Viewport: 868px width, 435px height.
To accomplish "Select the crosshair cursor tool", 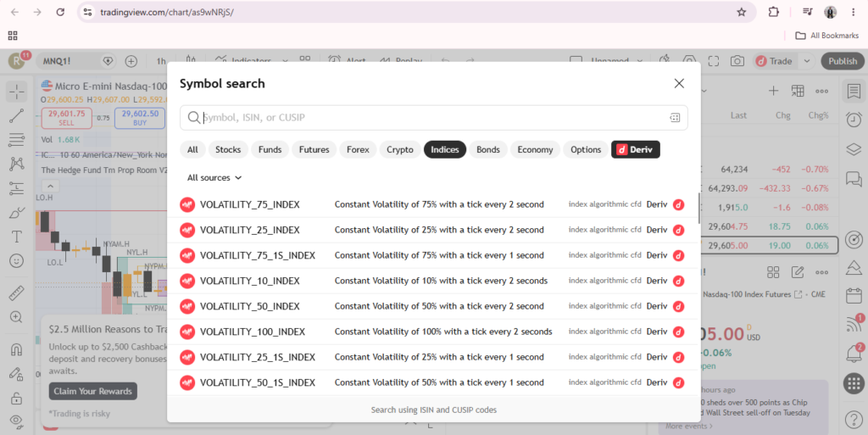I will 17,92.
